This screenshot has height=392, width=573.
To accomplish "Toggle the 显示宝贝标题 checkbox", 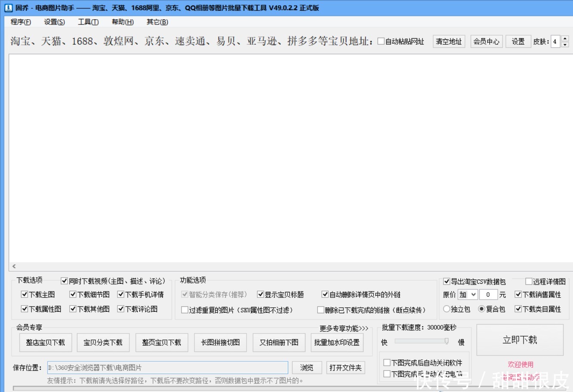I will point(260,294).
